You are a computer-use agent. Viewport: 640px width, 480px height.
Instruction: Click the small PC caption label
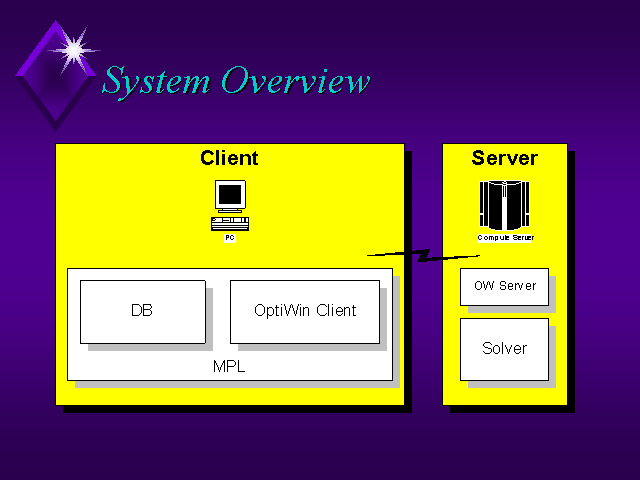[x=229, y=238]
